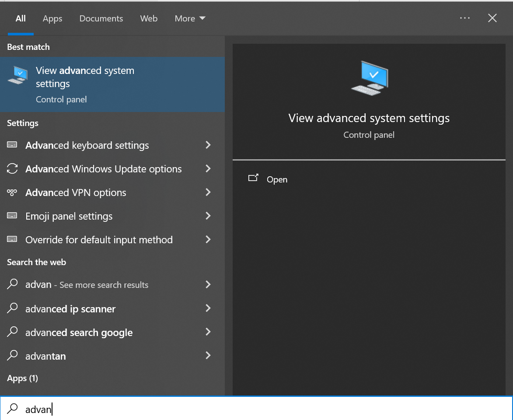Expand the 'advanced search google' suggestion
This screenshot has height=420, width=513.
(208, 332)
